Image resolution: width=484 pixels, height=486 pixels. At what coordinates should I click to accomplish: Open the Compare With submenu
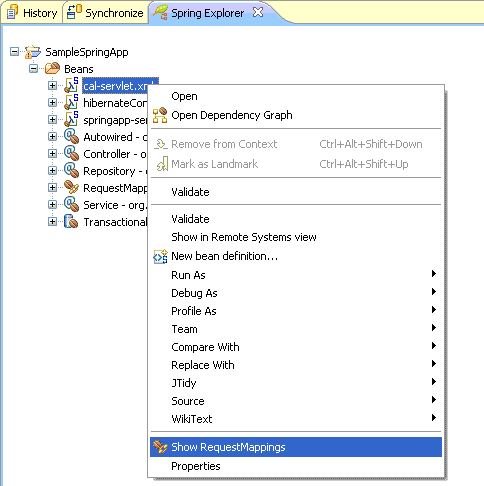pyautogui.click(x=296, y=347)
